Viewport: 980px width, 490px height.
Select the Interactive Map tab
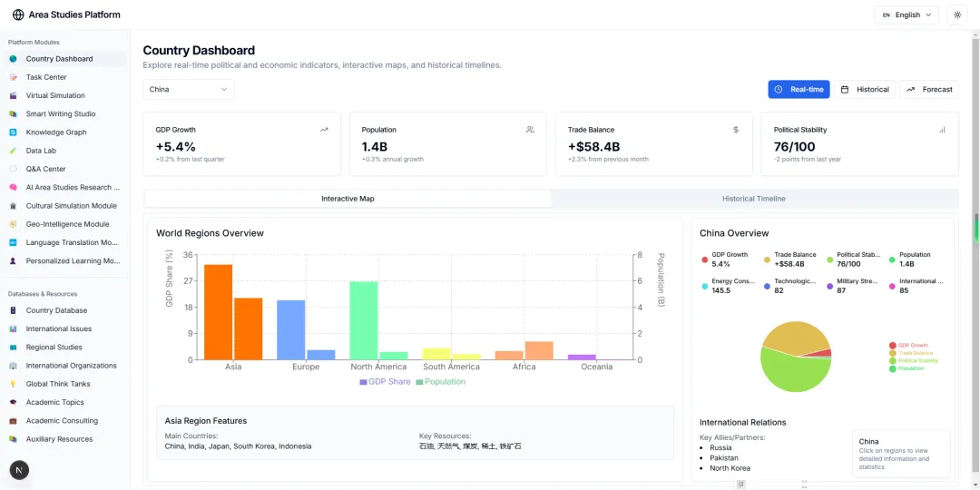[x=348, y=198]
